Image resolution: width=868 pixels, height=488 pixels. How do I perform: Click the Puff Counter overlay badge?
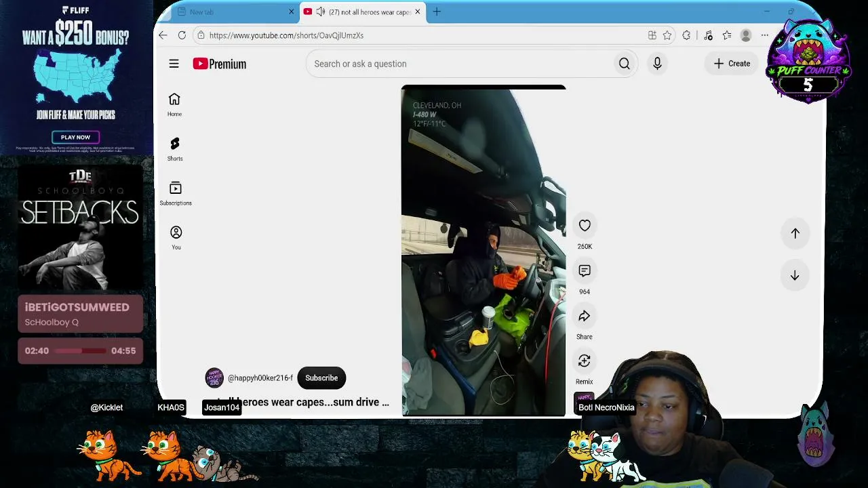point(808,60)
